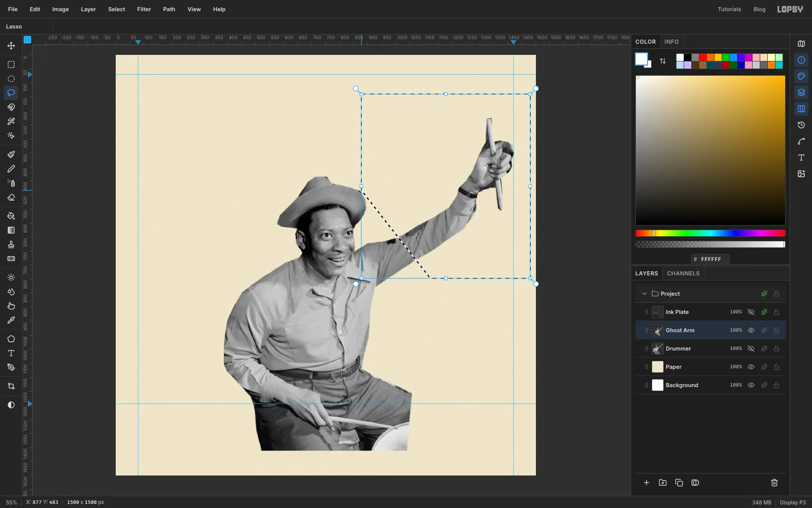Collapse the Project layer group
Image resolution: width=812 pixels, height=508 pixels.
(x=645, y=294)
